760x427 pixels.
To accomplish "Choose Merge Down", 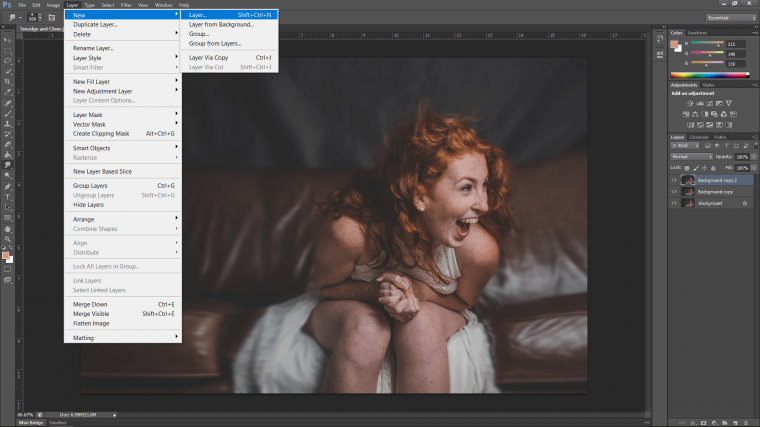I will [x=123, y=304].
